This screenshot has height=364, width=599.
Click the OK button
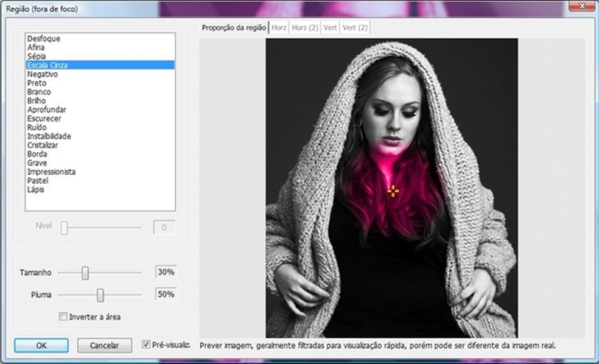[x=41, y=345]
